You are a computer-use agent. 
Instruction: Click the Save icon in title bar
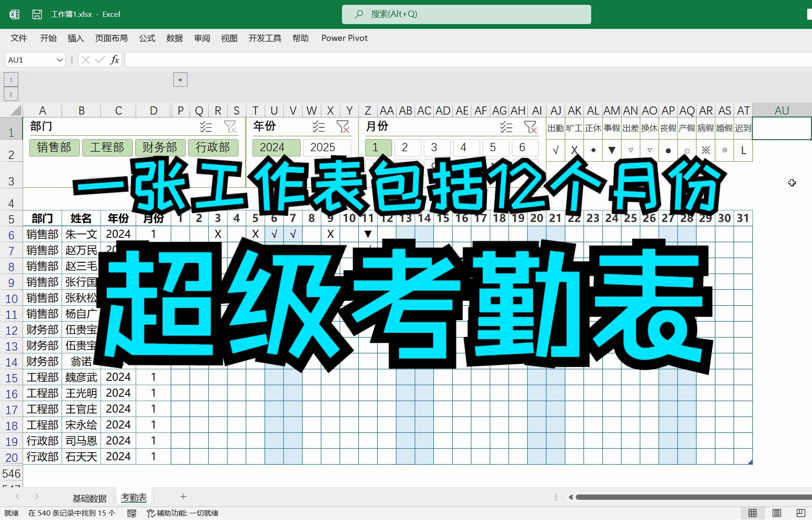[37, 14]
